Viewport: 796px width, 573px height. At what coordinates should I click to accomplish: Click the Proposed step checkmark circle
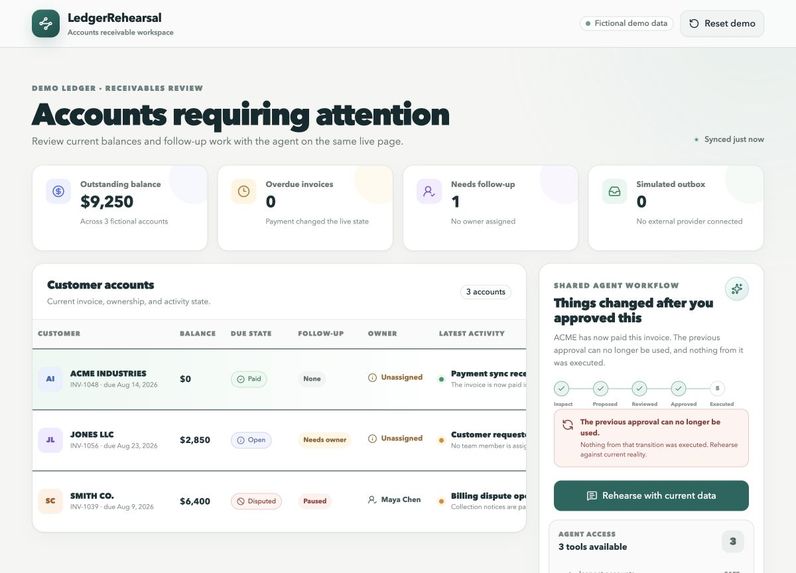click(x=601, y=389)
